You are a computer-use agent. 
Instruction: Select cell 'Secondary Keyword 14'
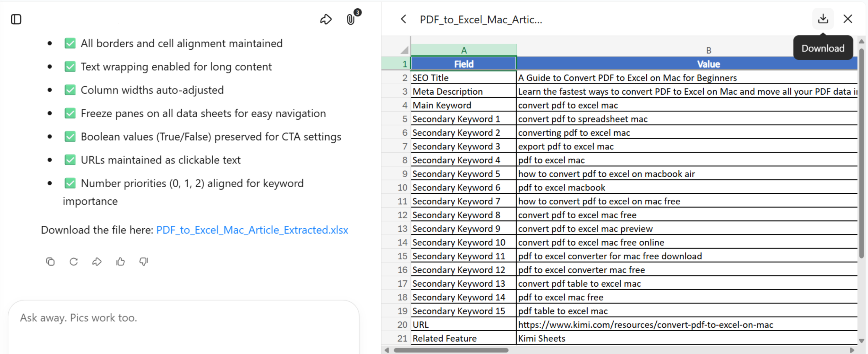464,297
